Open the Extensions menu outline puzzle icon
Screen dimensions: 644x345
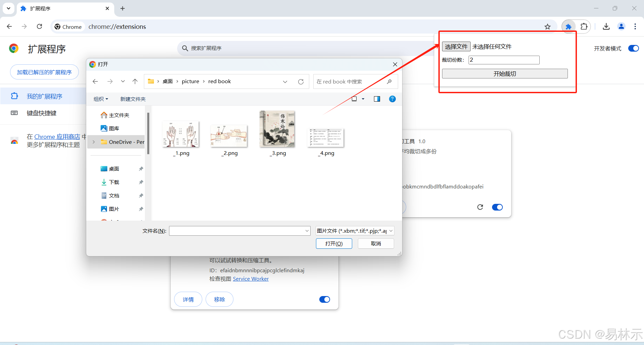(584, 26)
